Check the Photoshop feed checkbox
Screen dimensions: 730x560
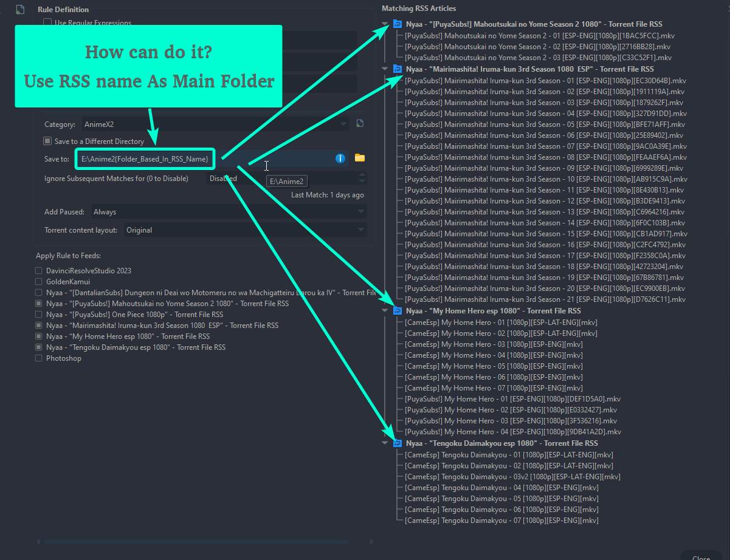click(x=39, y=358)
